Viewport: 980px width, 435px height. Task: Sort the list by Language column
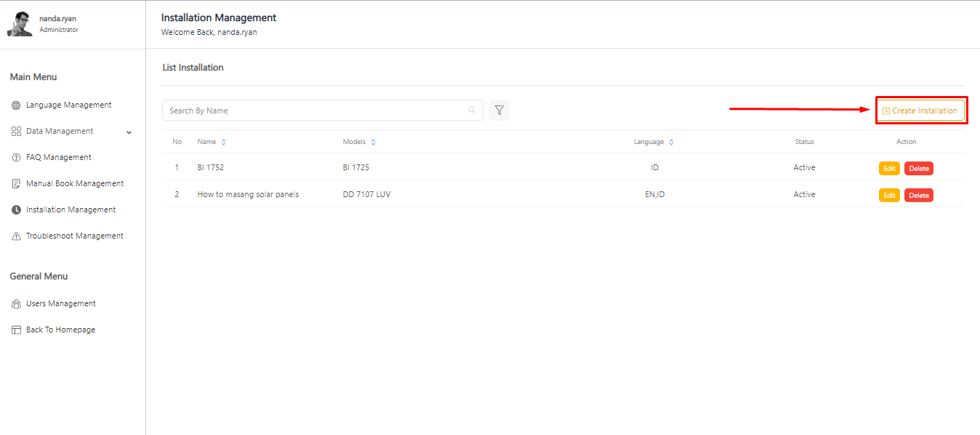click(x=671, y=143)
